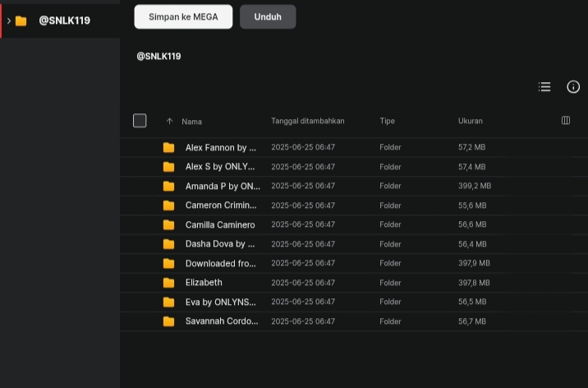This screenshot has height=388, width=588.
Task: Click the column settings icon
Action: [x=566, y=121]
